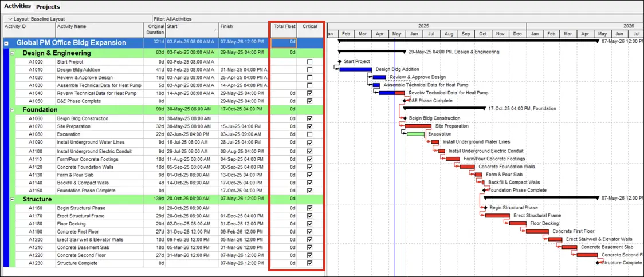
Task: Toggle Critical checkbox for Excavation row
Action: pyautogui.click(x=309, y=134)
